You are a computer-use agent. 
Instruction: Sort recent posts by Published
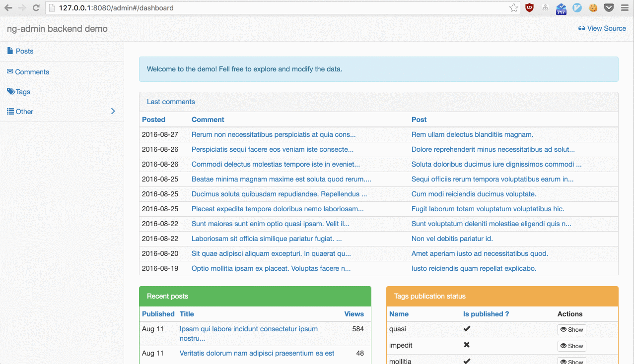[x=158, y=314]
